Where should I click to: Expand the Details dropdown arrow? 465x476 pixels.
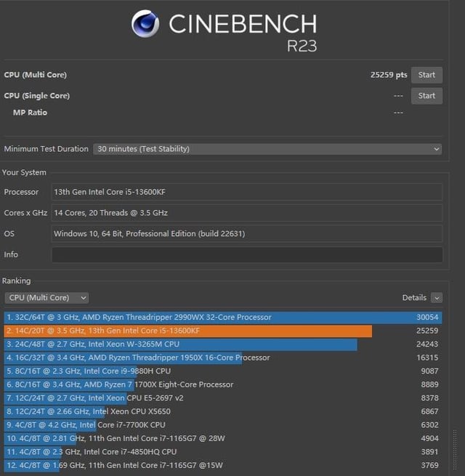(437, 298)
